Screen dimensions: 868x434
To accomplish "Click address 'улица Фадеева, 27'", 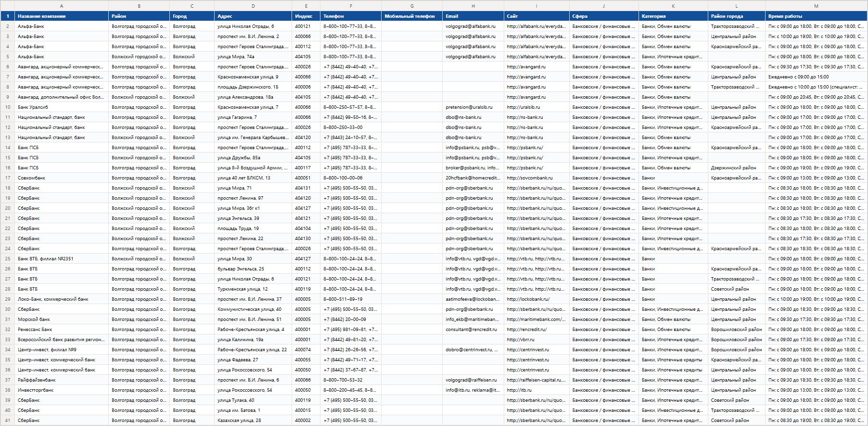I will [253, 360].
